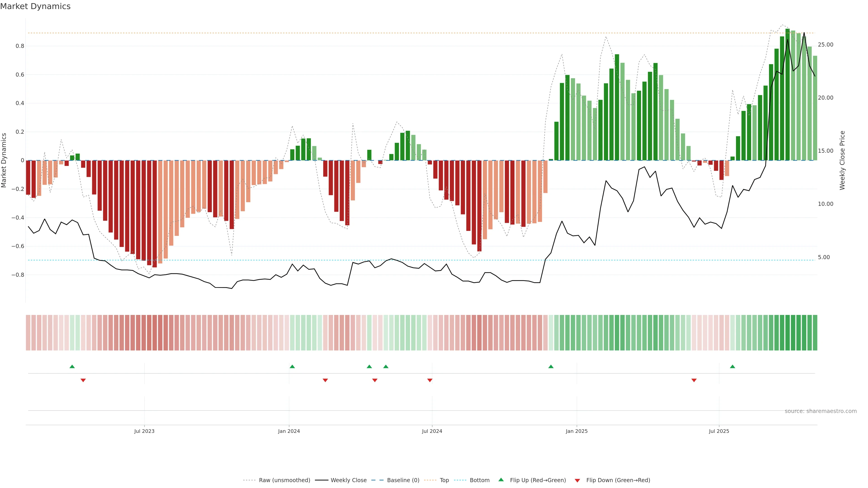The image size is (868, 488).
Task: Toggle the Bottom legend entry
Action: click(x=479, y=480)
